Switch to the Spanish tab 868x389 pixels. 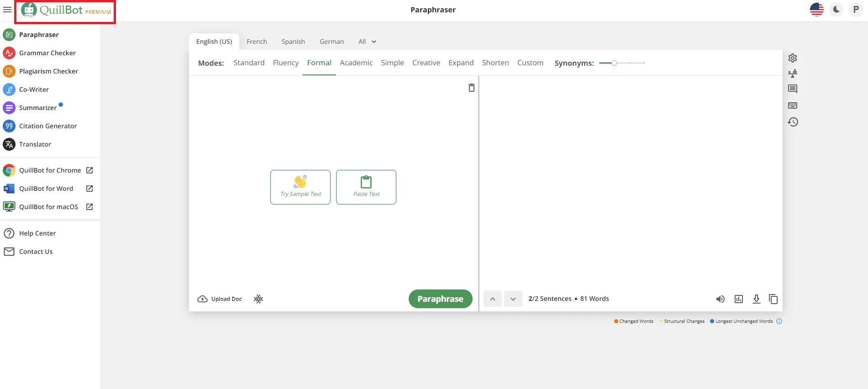point(293,42)
